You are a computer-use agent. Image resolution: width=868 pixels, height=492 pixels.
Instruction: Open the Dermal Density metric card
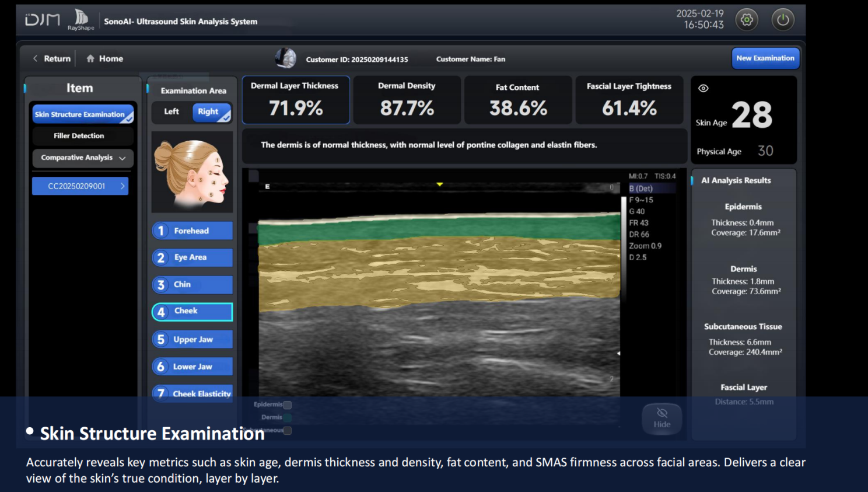click(407, 100)
